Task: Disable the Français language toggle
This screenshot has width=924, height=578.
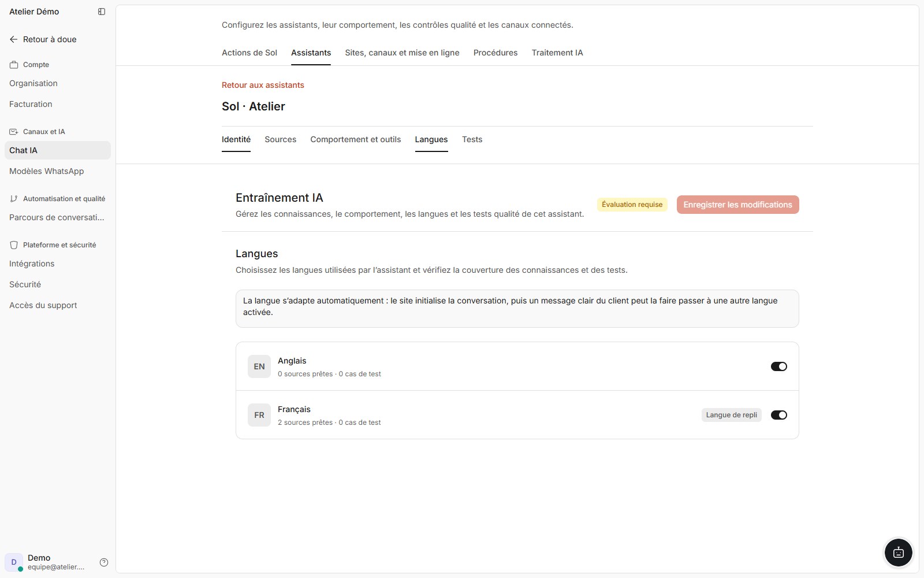Action: click(x=779, y=415)
